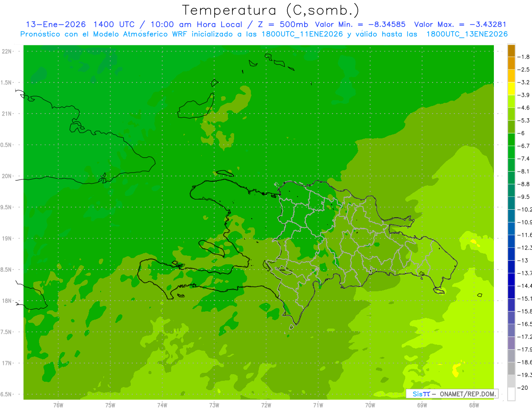Viewport: 532px width, 411px height.
Task: Click the "Valor Min. = -8.34585" text
Action: pos(360,25)
